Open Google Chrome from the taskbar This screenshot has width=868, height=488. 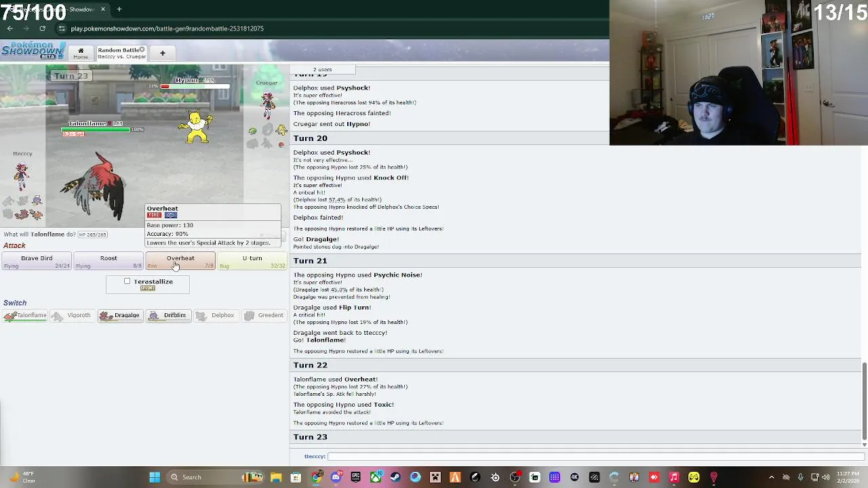pyautogui.click(x=316, y=477)
